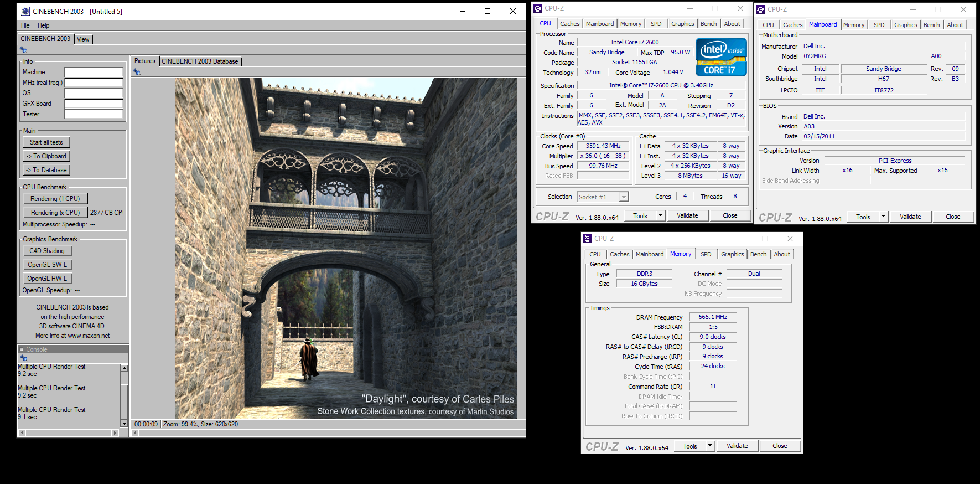
Task: Click the CPU-Z icon of the Memory window
Action: tap(587, 239)
